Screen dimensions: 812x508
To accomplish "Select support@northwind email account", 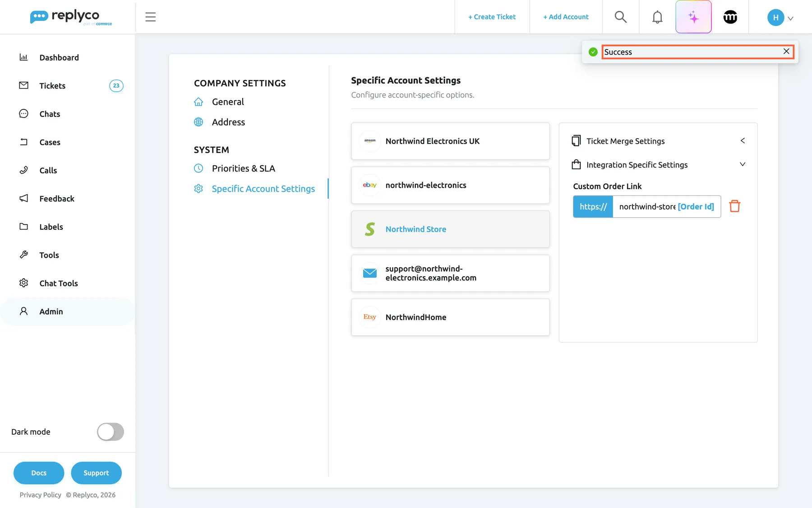I will (450, 273).
